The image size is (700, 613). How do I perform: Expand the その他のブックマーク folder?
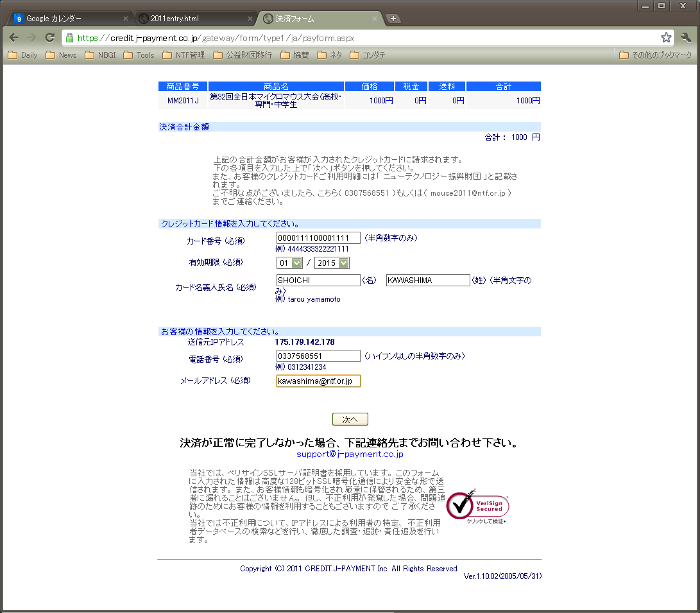click(655, 55)
